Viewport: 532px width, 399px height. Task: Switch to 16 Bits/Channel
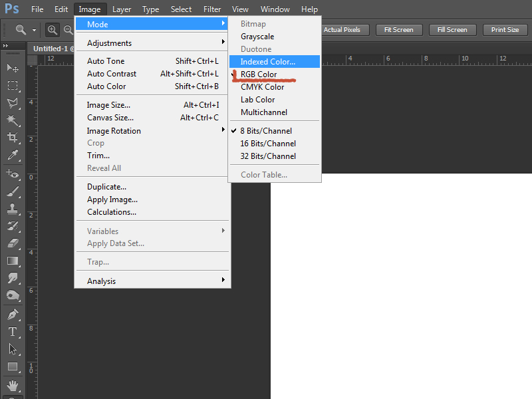(x=275, y=144)
